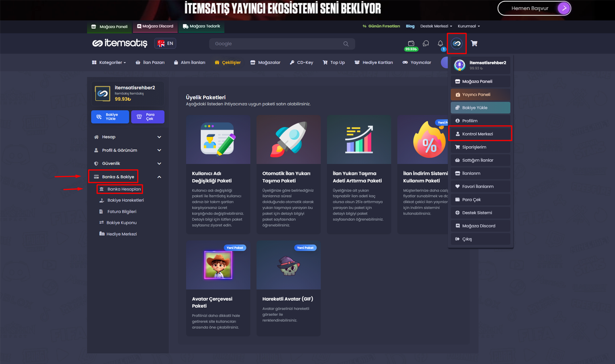
Task: Expand the Profil & Görünüm section
Action: [128, 150]
